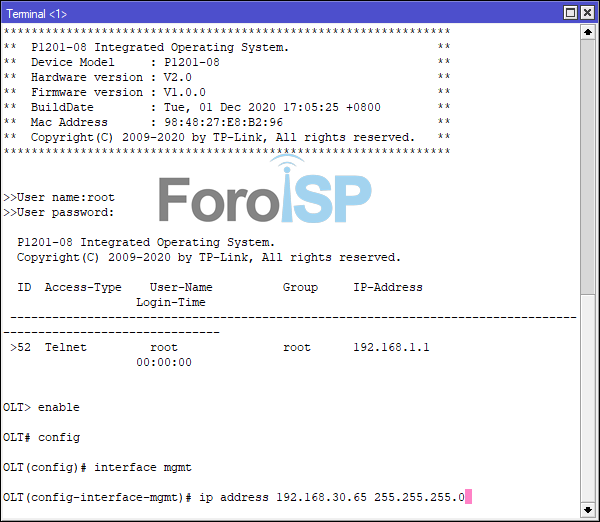
Task: Click the IP-Address column header
Action: [388, 287]
